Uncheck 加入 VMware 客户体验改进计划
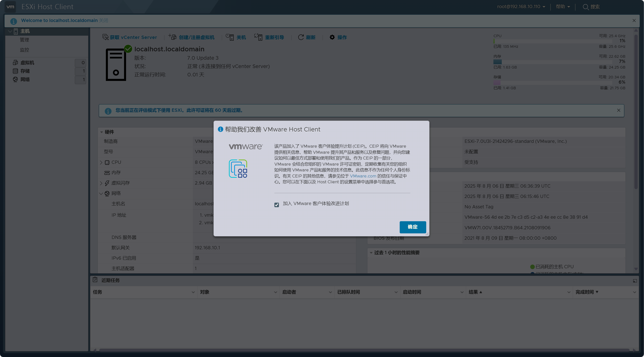Image resolution: width=644 pixels, height=357 pixels. point(277,205)
